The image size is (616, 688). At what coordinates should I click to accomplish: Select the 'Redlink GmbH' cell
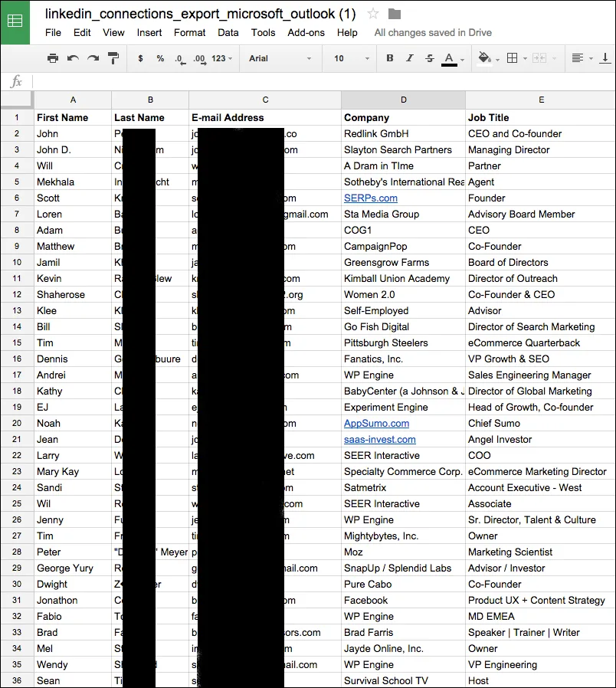403,133
